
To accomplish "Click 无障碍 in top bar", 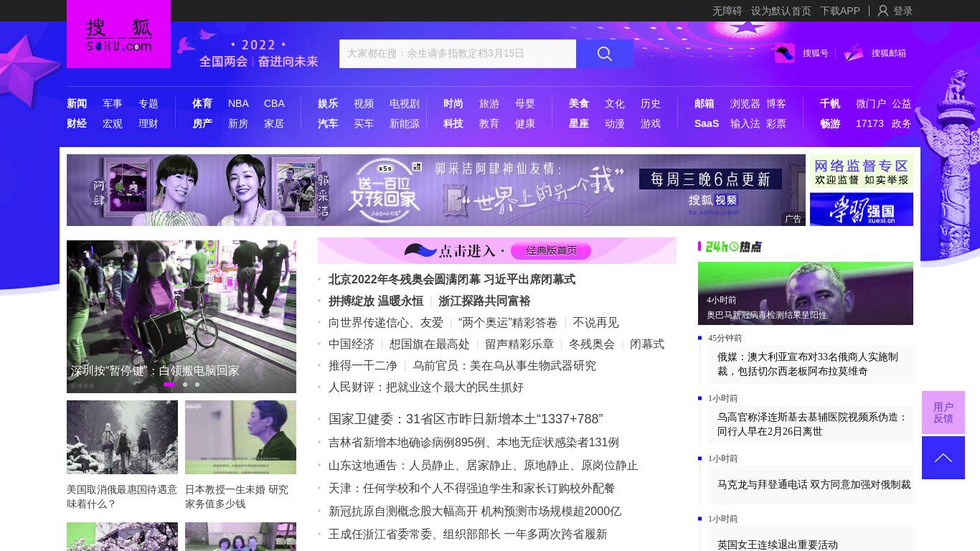I will (727, 11).
